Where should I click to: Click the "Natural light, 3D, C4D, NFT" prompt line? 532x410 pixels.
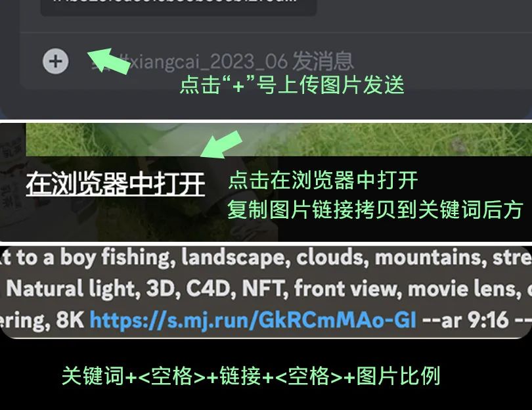pos(144,288)
